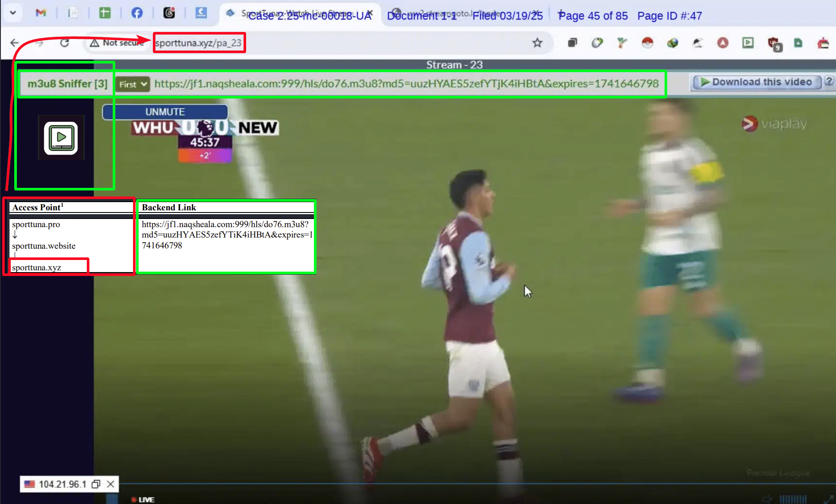Click the green spreadsheet pinned tab icon

105,13
